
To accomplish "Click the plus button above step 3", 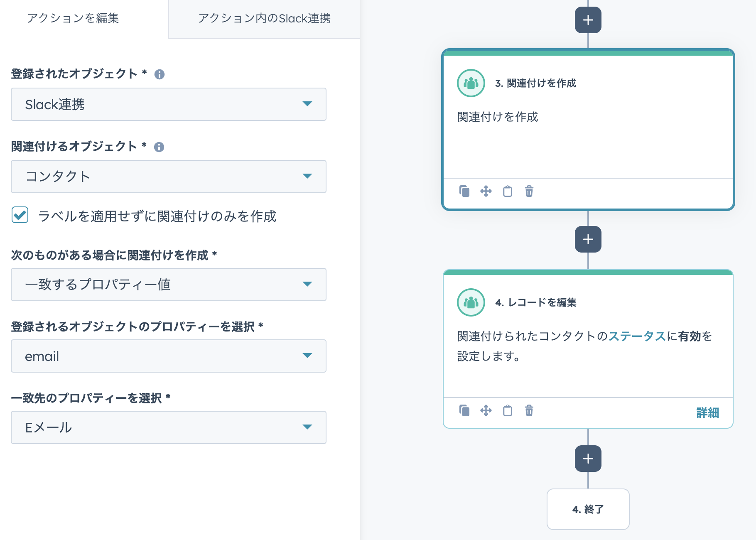I will tap(588, 20).
